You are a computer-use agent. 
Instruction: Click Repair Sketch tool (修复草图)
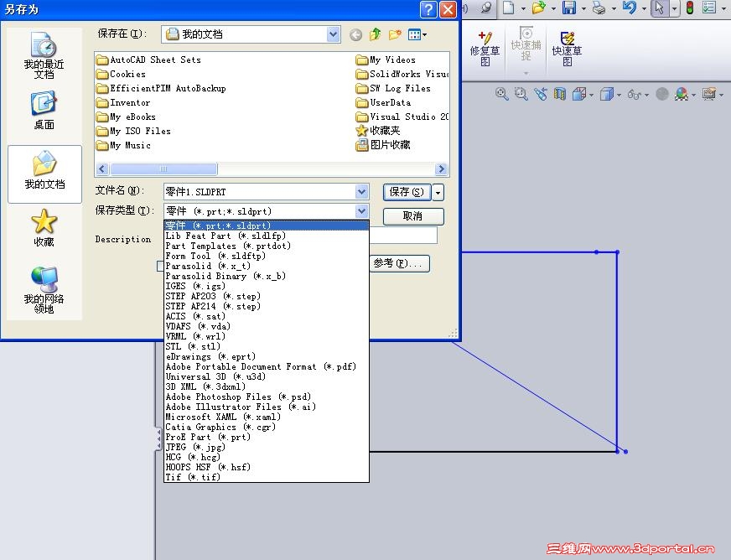[x=485, y=49]
